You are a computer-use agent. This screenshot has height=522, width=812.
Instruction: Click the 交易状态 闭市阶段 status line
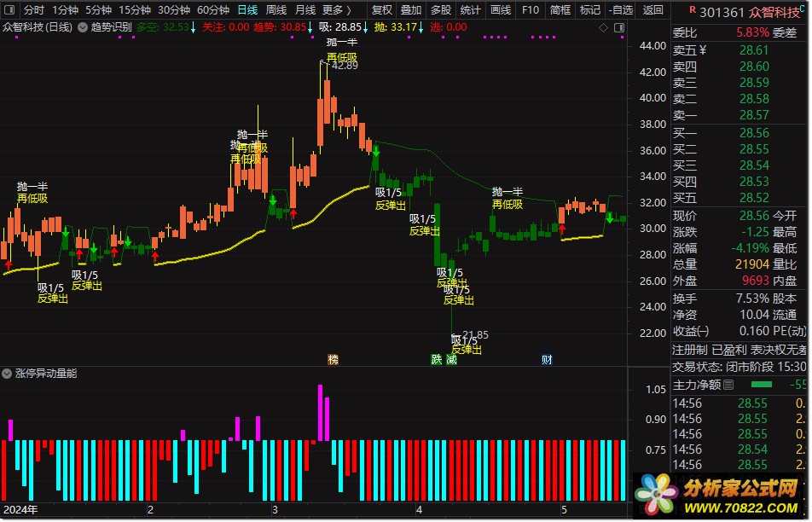pyautogui.click(x=739, y=367)
